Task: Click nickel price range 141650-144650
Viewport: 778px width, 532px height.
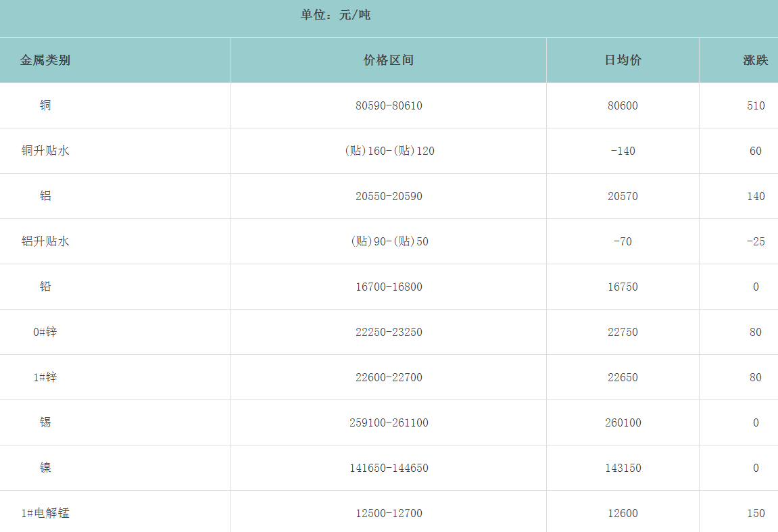Action: click(389, 468)
